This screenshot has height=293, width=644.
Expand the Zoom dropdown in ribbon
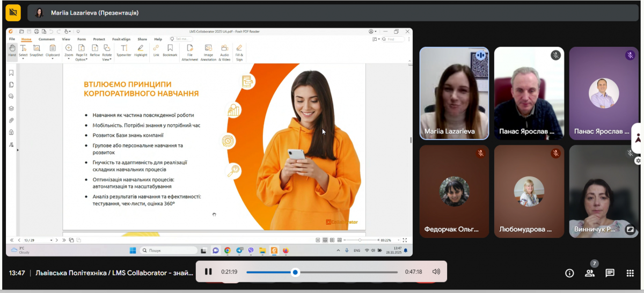coord(69,58)
